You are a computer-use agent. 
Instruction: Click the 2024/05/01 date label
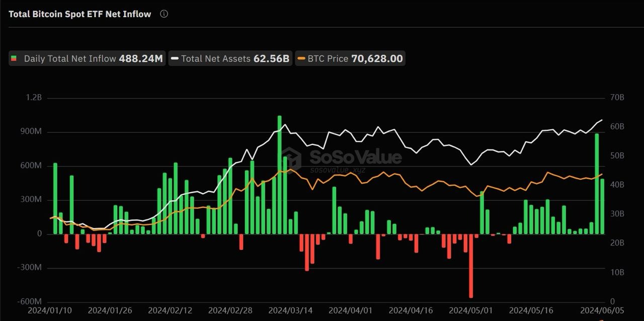[x=471, y=310]
